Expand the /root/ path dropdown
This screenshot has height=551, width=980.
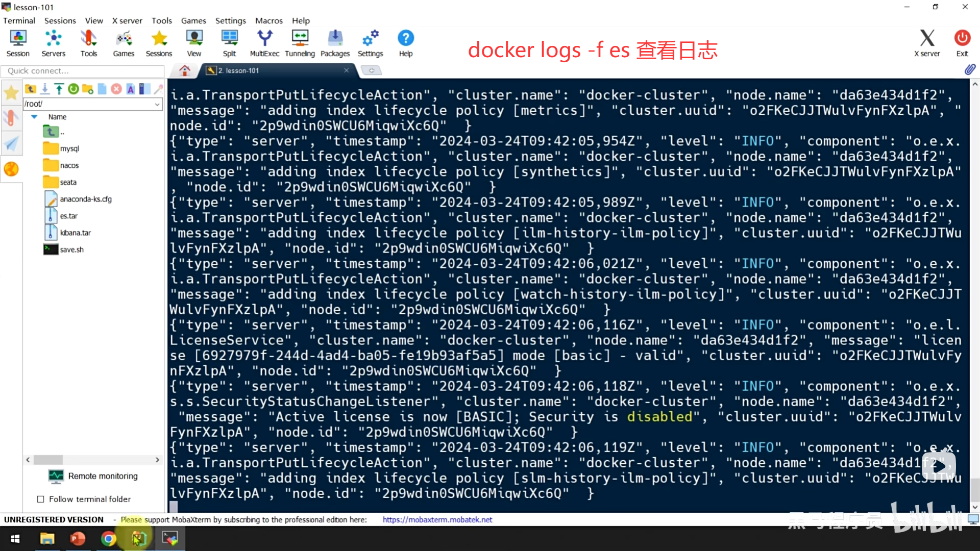point(157,104)
